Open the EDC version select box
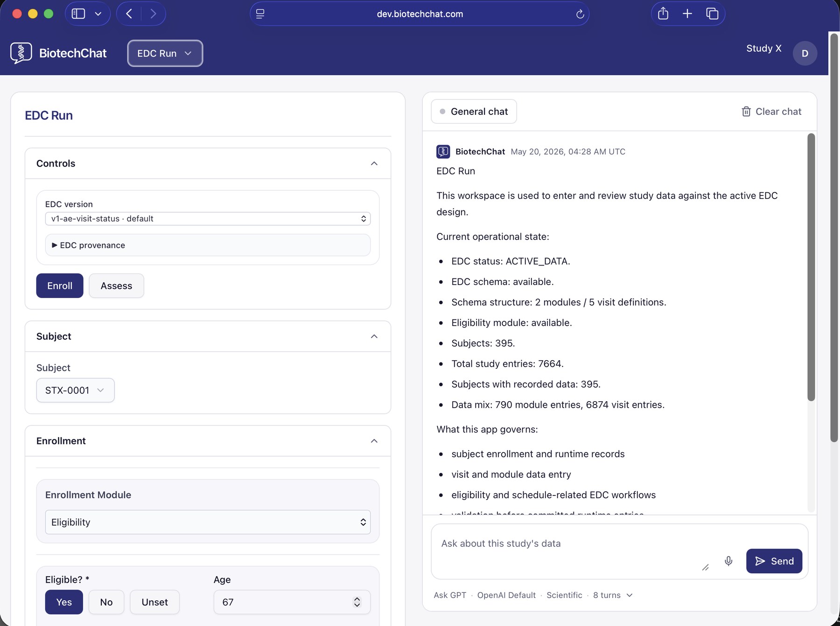 [x=208, y=219]
